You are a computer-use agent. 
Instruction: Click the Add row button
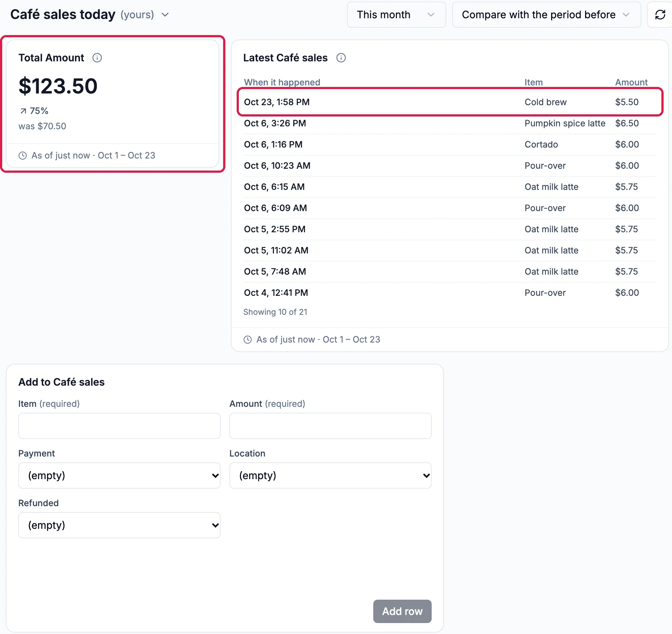[402, 611]
